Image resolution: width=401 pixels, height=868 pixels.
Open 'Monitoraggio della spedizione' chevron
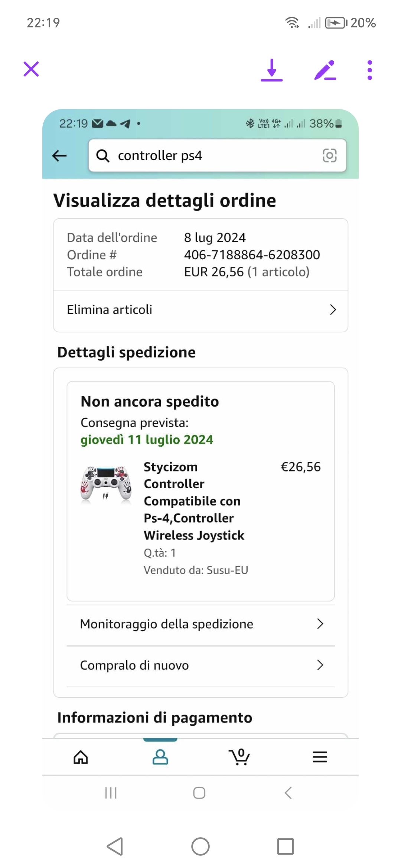point(320,624)
